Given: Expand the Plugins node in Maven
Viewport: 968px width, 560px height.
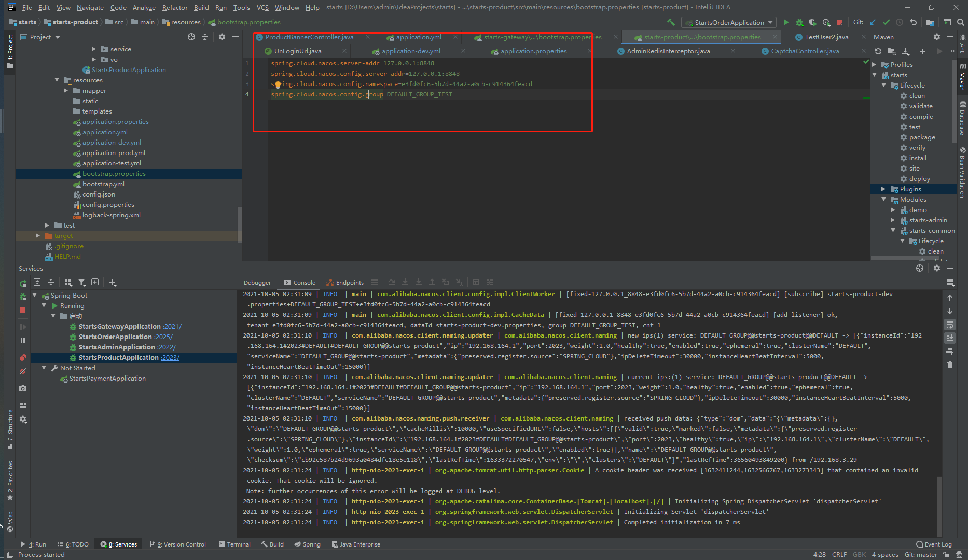Looking at the screenshot, I should tap(884, 189).
